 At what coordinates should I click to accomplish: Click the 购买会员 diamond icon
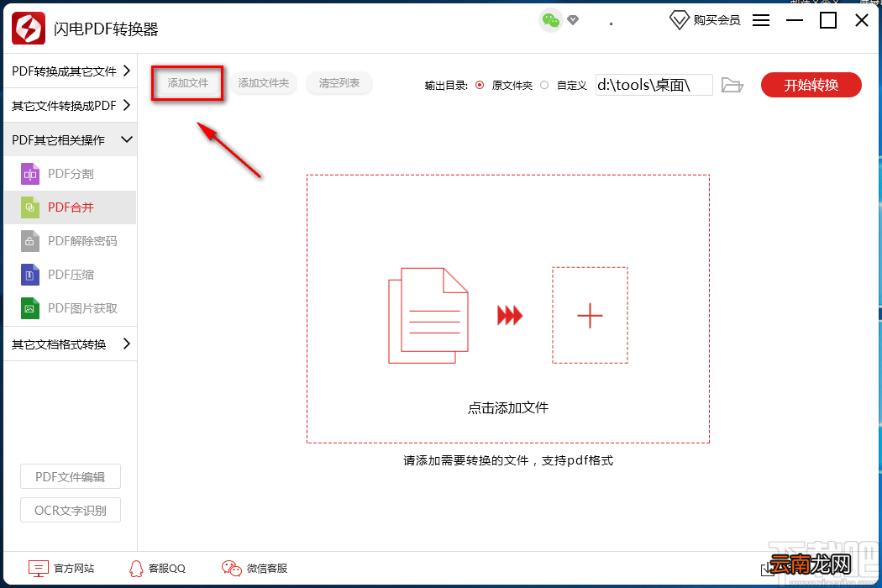pos(679,20)
